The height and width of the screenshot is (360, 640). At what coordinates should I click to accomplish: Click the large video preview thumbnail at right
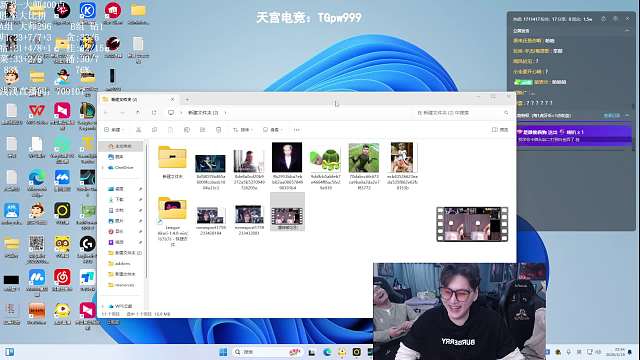pyautogui.click(x=472, y=224)
